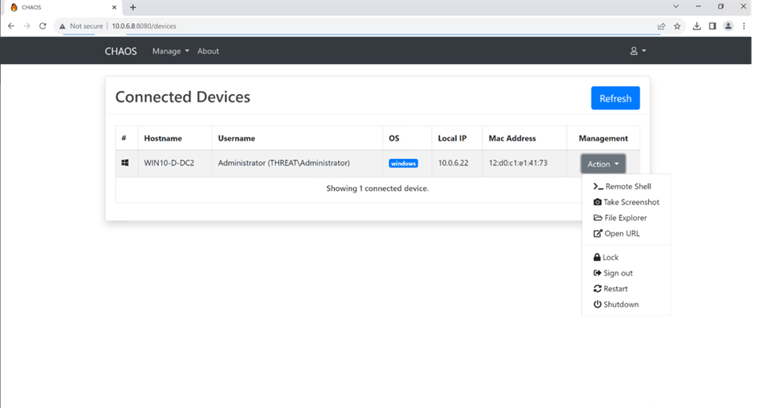The image size is (764, 408).
Task: Open the Manage dropdown in navbar
Action: 170,51
